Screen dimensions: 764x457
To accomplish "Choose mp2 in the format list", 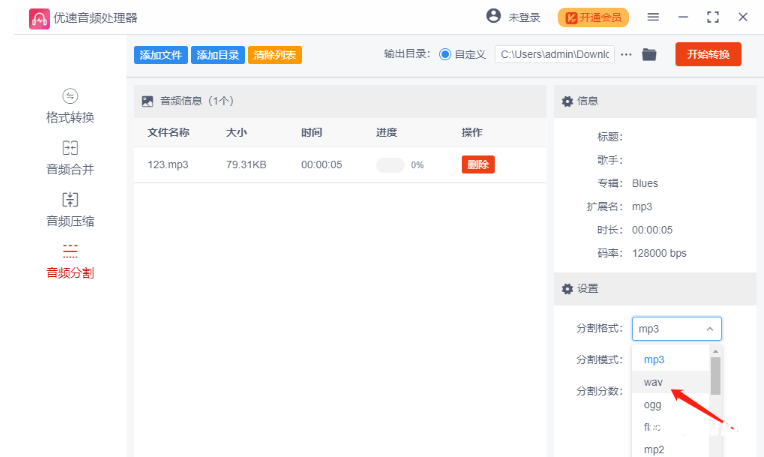I will tap(670, 449).
